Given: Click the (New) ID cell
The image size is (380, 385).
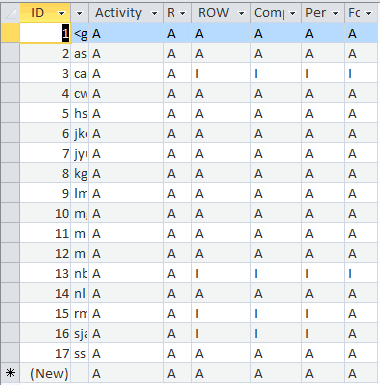Looking at the screenshot, I should click(x=45, y=373).
